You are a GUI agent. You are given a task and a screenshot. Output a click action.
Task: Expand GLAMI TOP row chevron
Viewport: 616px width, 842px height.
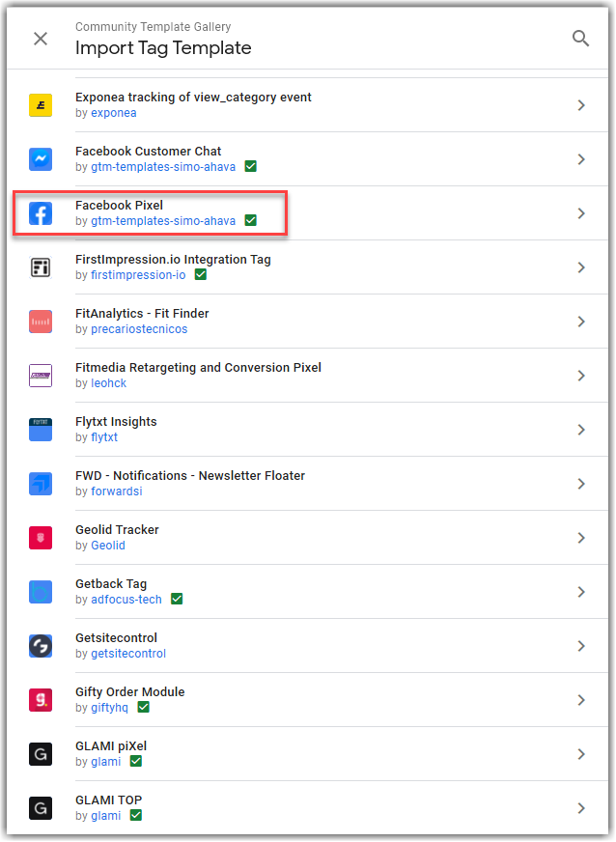tap(581, 808)
